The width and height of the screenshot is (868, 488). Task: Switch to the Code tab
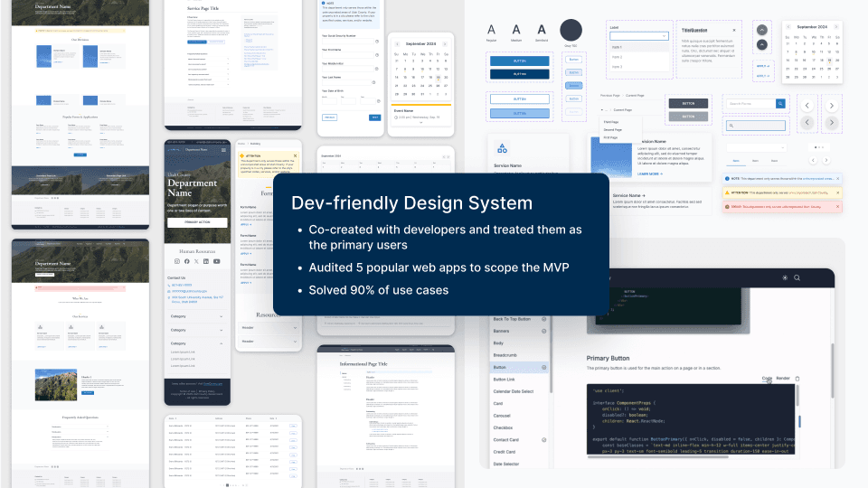pyautogui.click(x=767, y=379)
